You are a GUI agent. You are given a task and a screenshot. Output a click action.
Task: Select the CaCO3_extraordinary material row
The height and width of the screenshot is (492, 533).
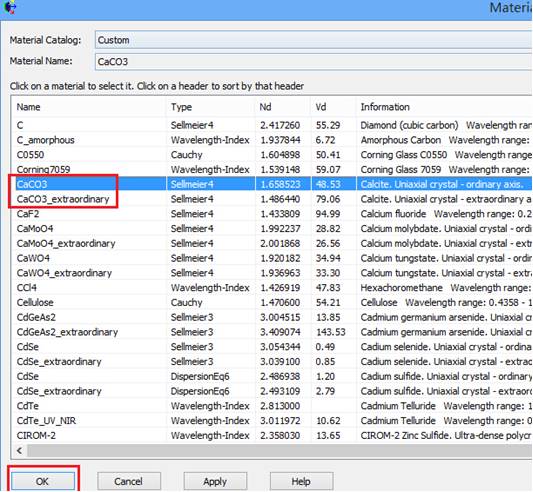(272, 199)
